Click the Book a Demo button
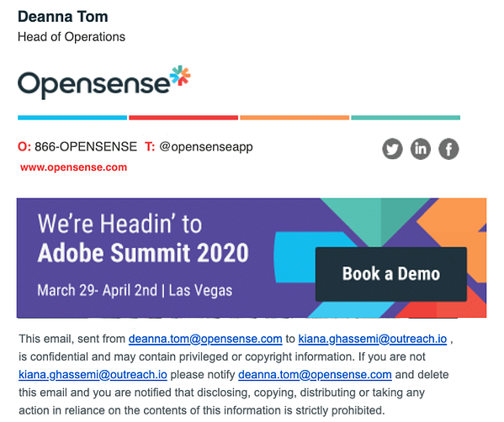504x422 pixels. (391, 274)
